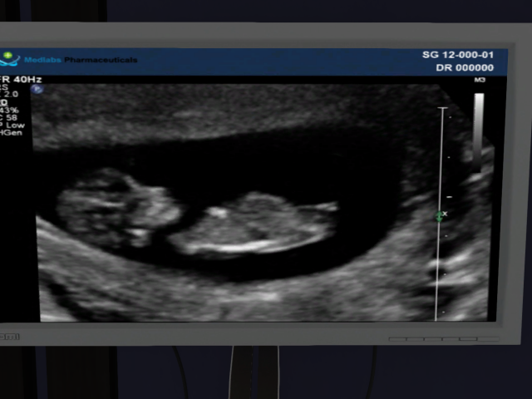Click the grayscale gradient bar
The image size is (532, 399).
[x=479, y=125]
